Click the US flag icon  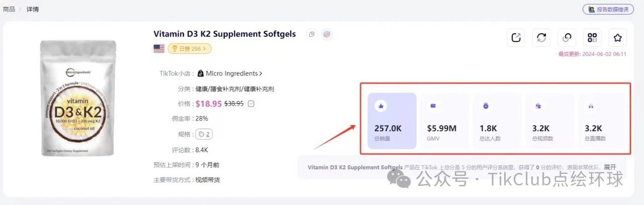159,49
